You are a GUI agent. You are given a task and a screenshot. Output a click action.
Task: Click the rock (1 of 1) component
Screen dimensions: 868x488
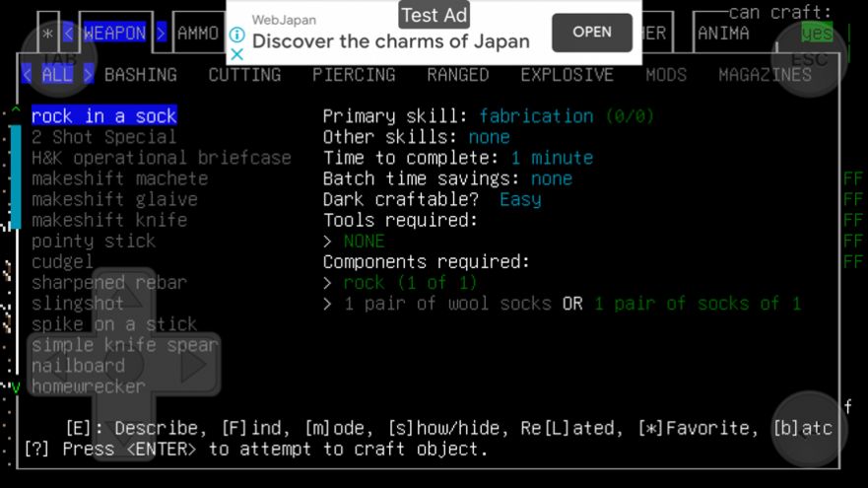(x=410, y=283)
